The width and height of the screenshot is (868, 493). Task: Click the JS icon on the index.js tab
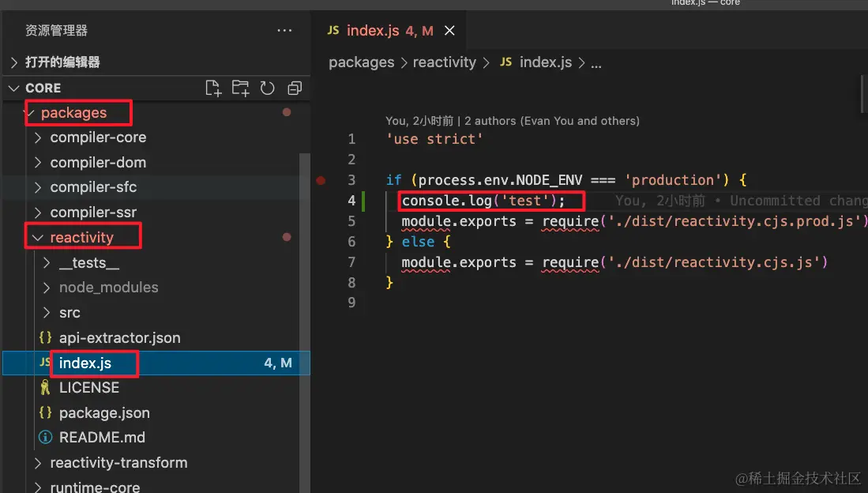[x=333, y=30]
